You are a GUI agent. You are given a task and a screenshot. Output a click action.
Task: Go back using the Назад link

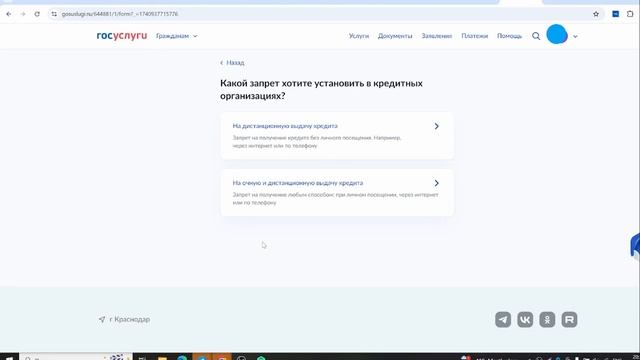tap(232, 63)
